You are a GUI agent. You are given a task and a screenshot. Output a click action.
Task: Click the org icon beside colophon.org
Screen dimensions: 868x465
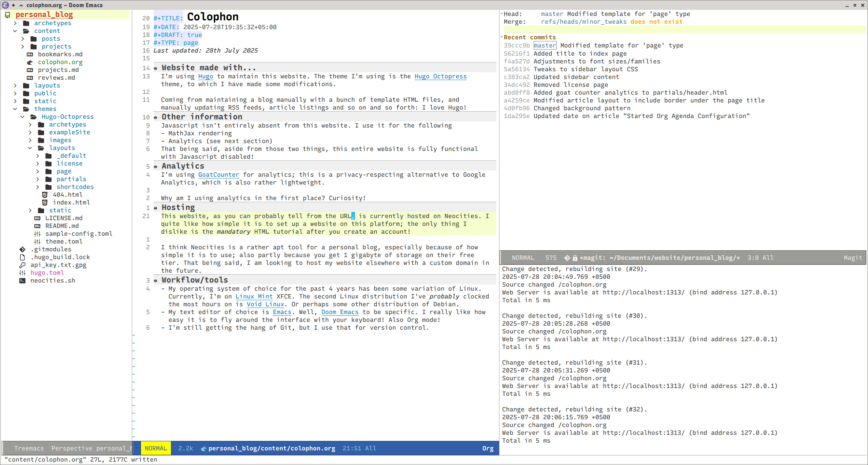point(30,62)
